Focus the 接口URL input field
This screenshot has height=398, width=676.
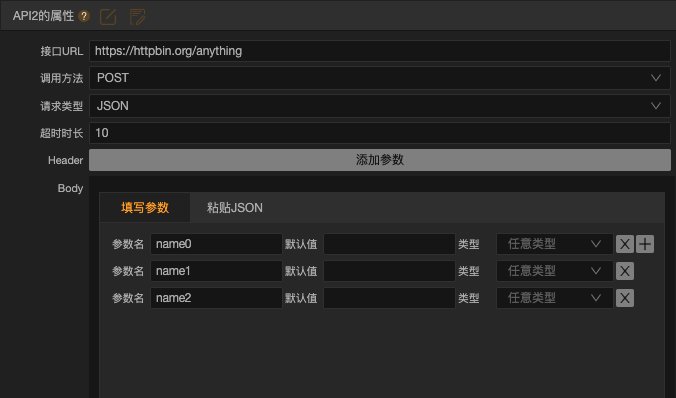pos(380,51)
